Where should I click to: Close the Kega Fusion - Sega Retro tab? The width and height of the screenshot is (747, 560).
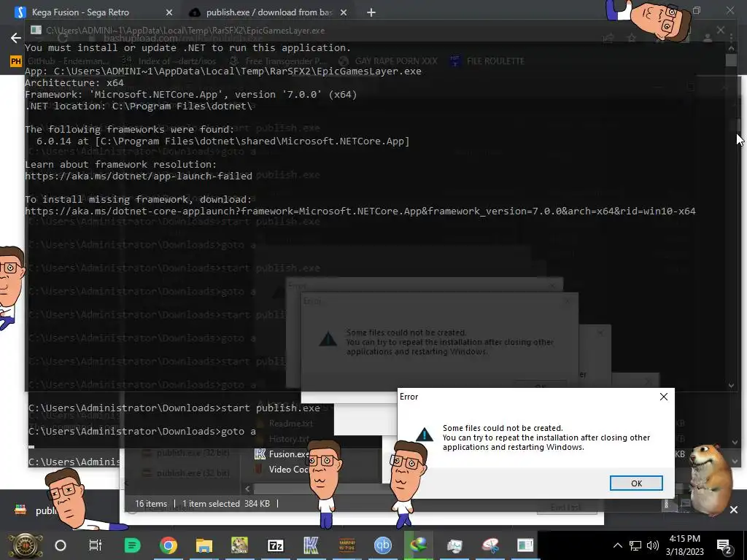point(169,12)
